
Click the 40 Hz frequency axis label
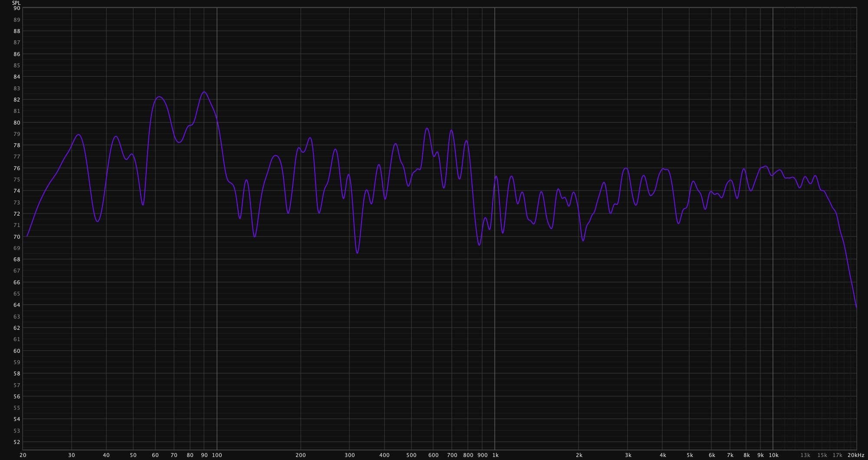coord(106,455)
